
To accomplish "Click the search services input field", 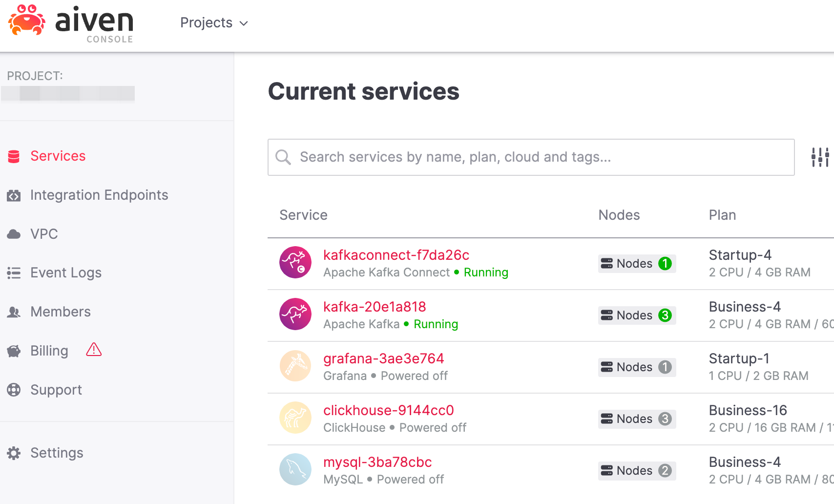I will (531, 157).
